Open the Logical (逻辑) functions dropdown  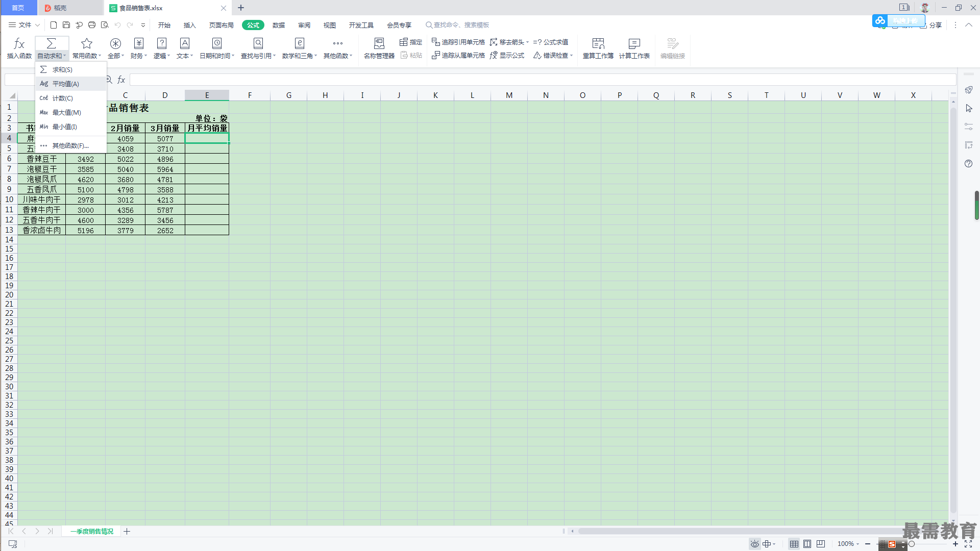(x=162, y=48)
